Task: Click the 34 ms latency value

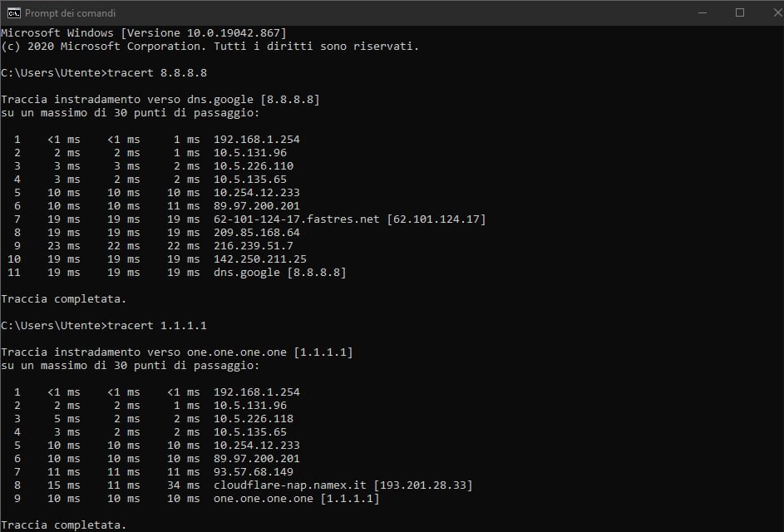Action: click(x=184, y=485)
